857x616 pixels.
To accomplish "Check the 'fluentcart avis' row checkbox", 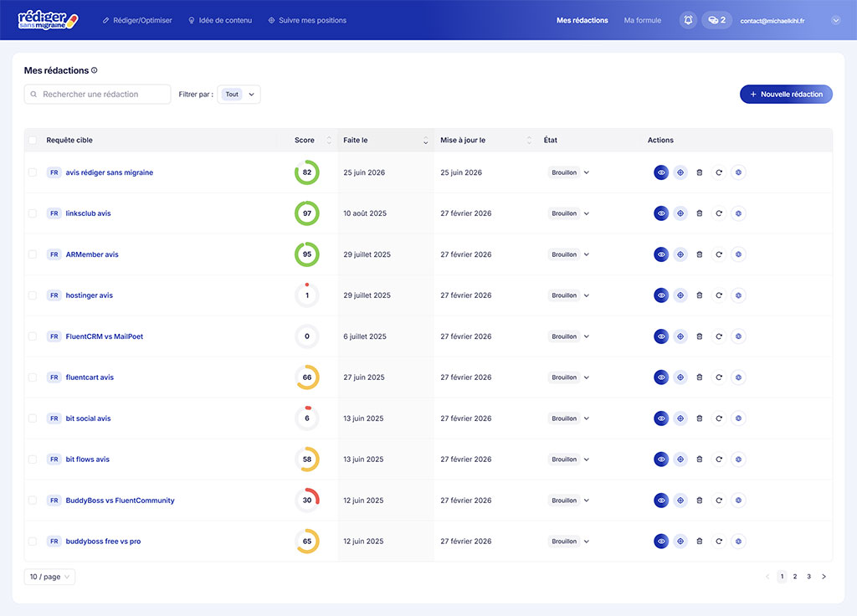I will coord(33,377).
